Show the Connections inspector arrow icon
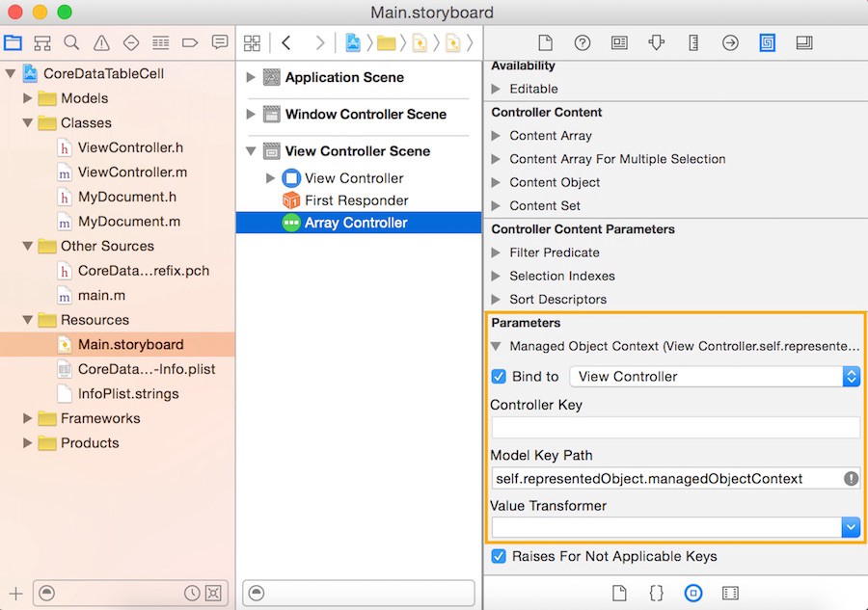This screenshot has height=610, width=868. click(x=730, y=42)
